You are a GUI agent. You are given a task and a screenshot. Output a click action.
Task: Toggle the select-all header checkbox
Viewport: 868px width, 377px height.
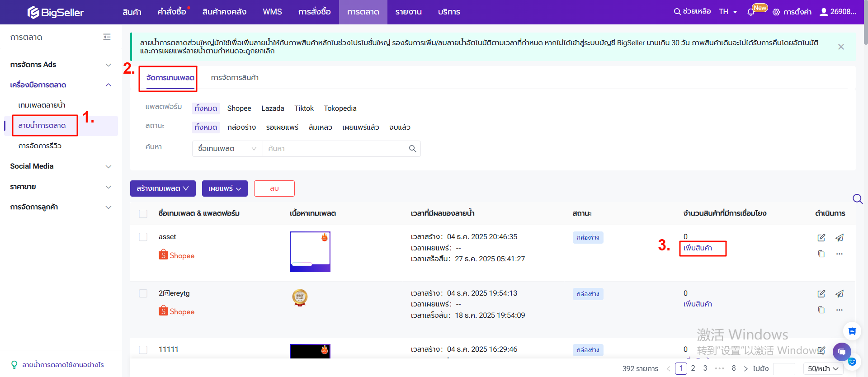coord(143,213)
